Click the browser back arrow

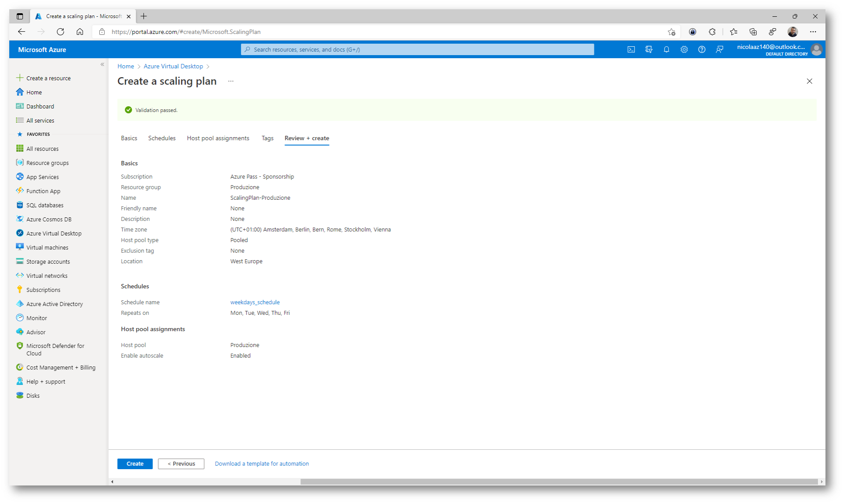click(x=22, y=32)
